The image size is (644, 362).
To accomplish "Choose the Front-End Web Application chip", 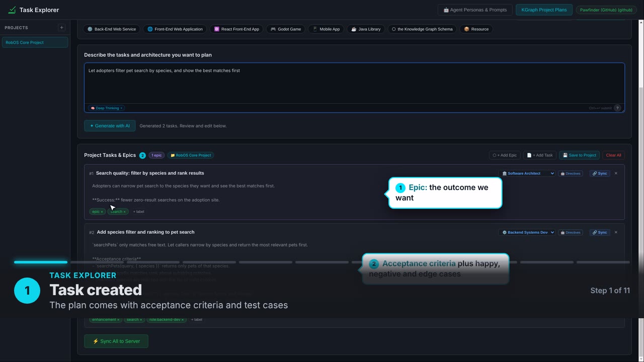I will pyautogui.click(x=175, y=29).
